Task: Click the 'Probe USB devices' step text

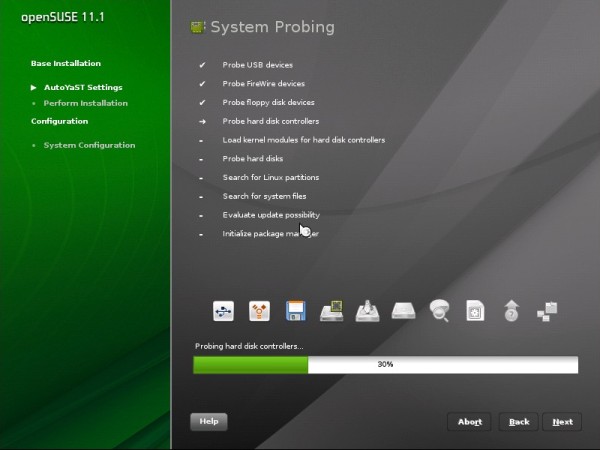Action: (x=258, y=65)
